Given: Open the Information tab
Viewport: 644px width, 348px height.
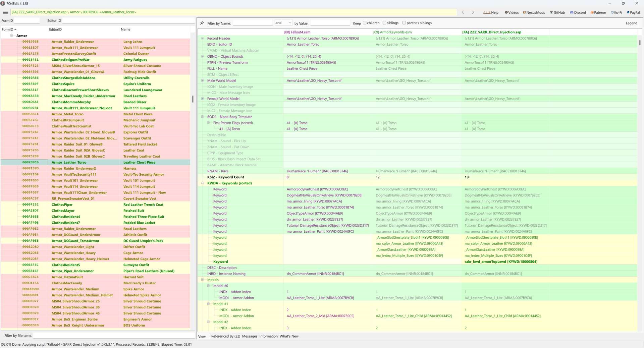Looking at the screenshot, I should pos(268,336).
